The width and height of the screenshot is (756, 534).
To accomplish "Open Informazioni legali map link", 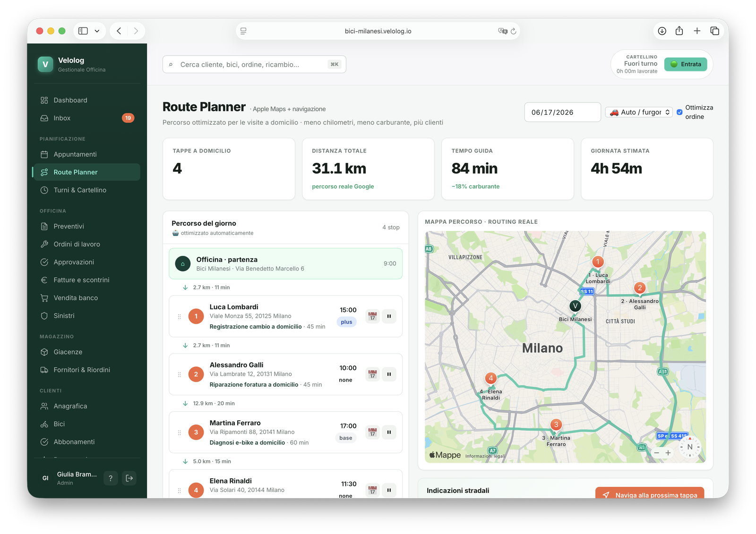I will tap(485, 456).
